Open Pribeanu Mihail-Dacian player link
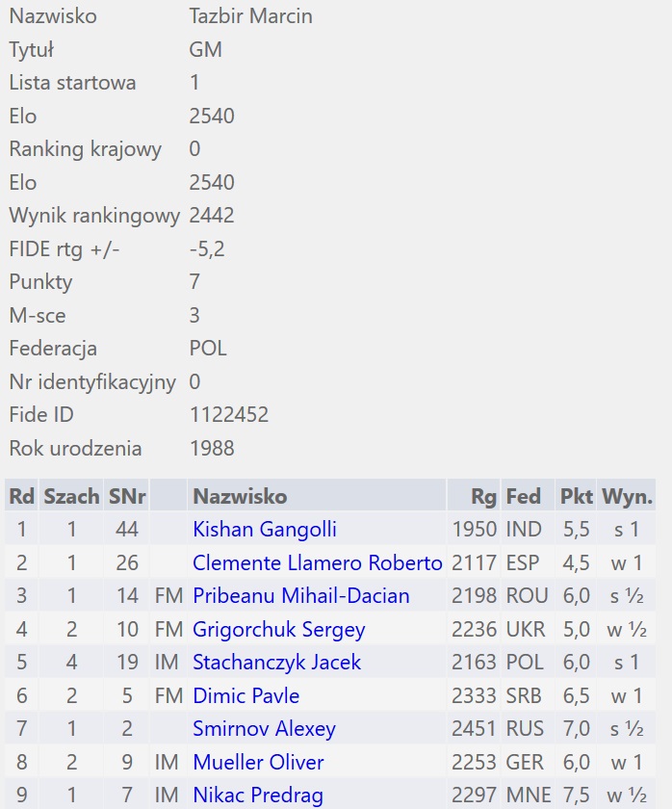This screenshot has width=672, height=809. (300, 595)
